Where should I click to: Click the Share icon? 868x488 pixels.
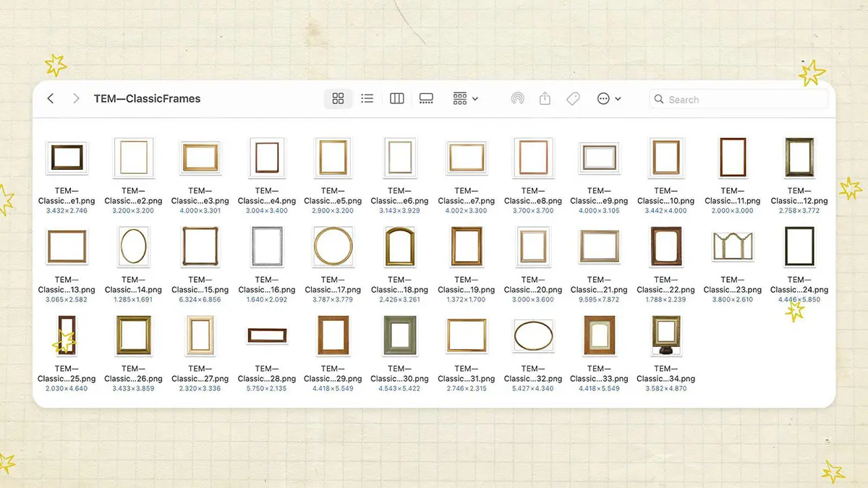coord(545,99)
